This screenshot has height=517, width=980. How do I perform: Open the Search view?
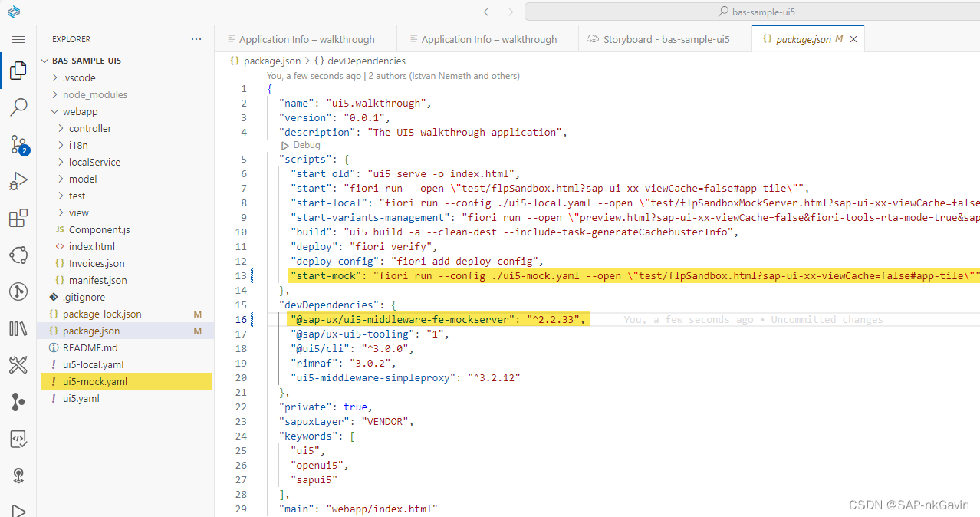pyautogui.click(x=18, y=107)
